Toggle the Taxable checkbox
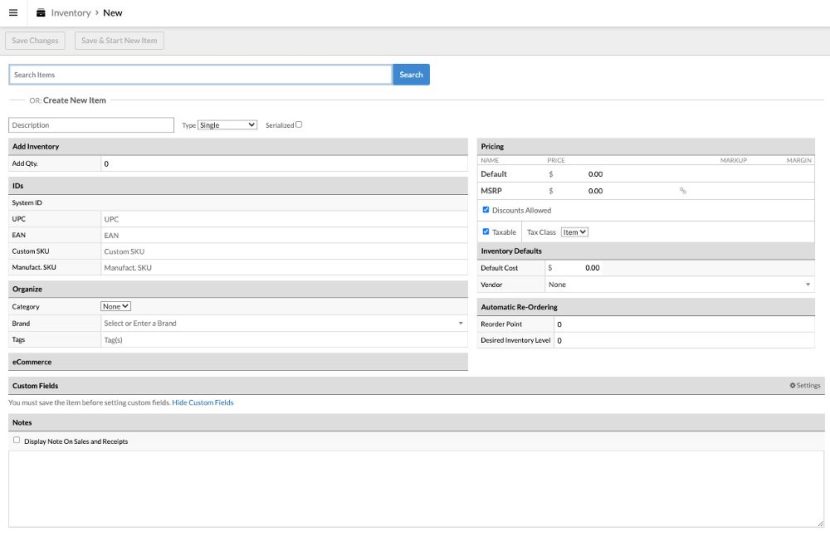Screen dimensions: 830x536 (486, 232)
